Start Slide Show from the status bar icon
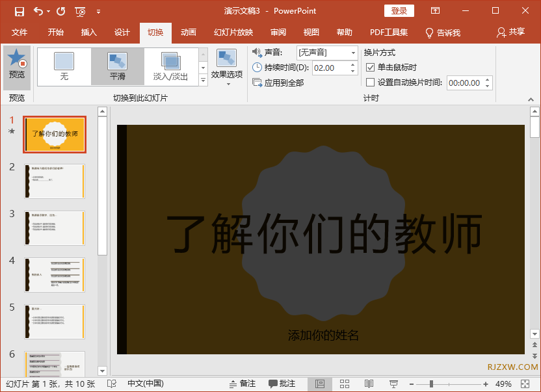The height and width of the screenshot is (392, 541). pos(393,384)
